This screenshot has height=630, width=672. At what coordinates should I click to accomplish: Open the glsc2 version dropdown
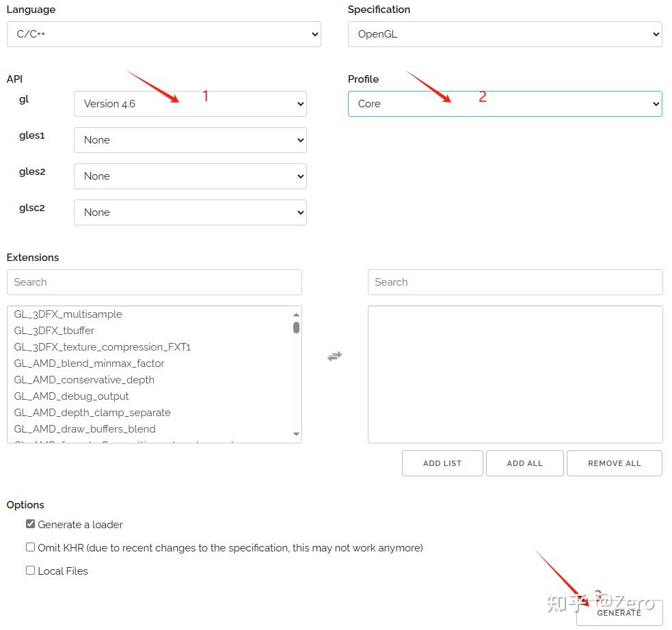coord(190,213)
